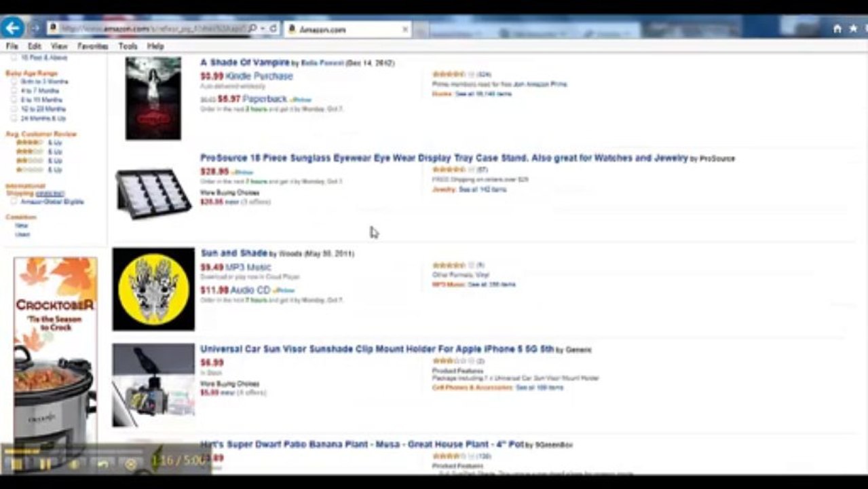
Task: Click the address bar search magnifier icon
Action: 252,29
